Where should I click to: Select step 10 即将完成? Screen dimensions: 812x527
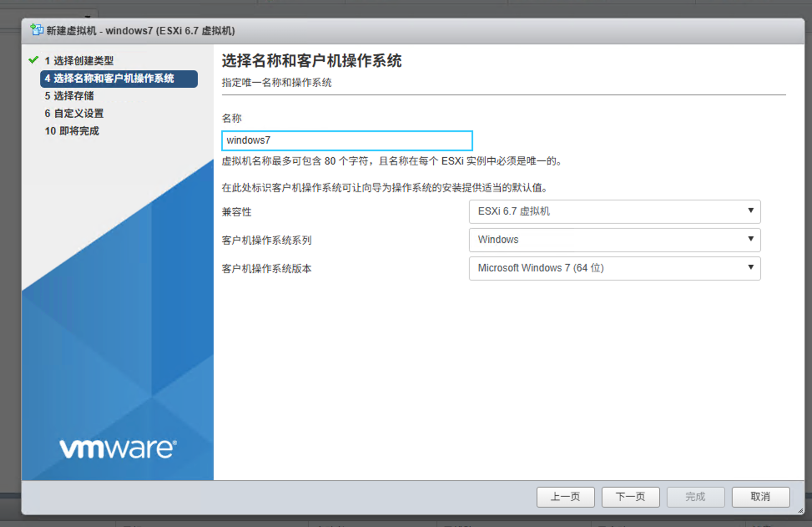[x=72, y=131]
